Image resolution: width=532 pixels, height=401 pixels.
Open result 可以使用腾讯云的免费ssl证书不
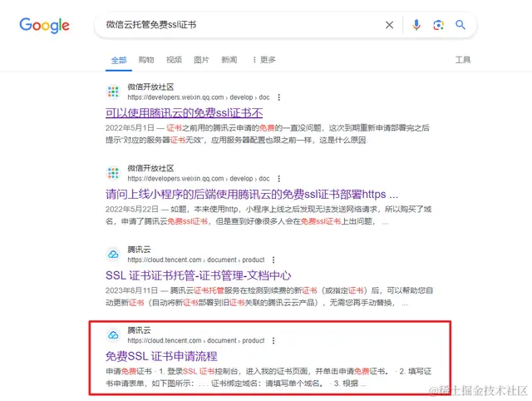click(185, 112)
